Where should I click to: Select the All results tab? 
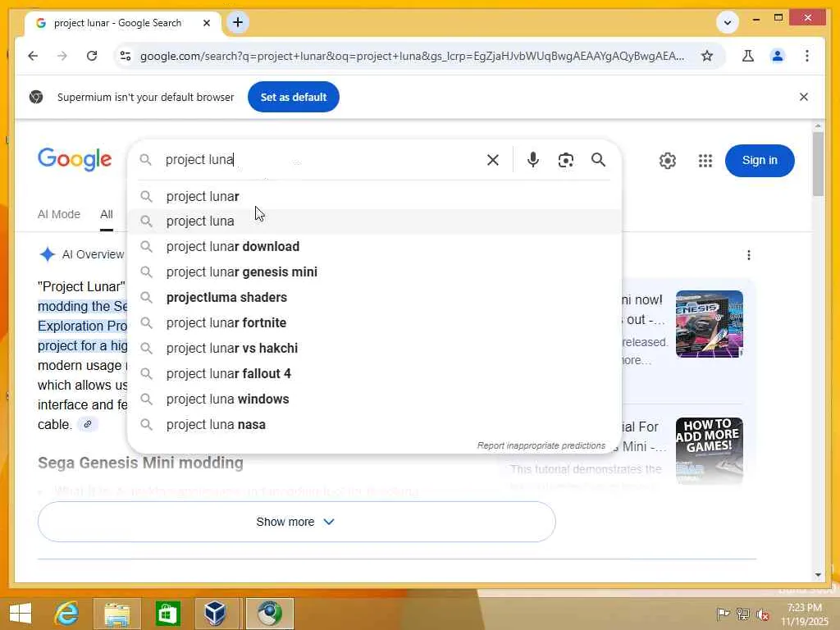click(107, 214)
